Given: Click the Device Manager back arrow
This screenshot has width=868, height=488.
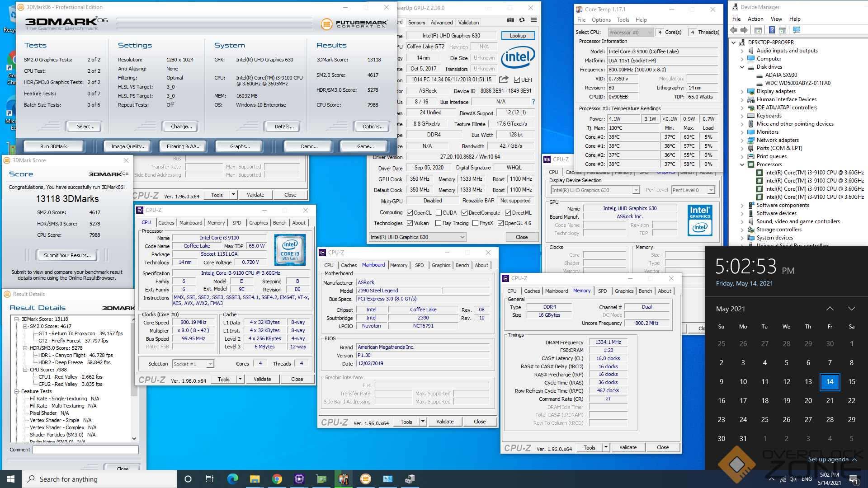Looking at the screenshot, I should pyautogui.click(x=734, y=30).
